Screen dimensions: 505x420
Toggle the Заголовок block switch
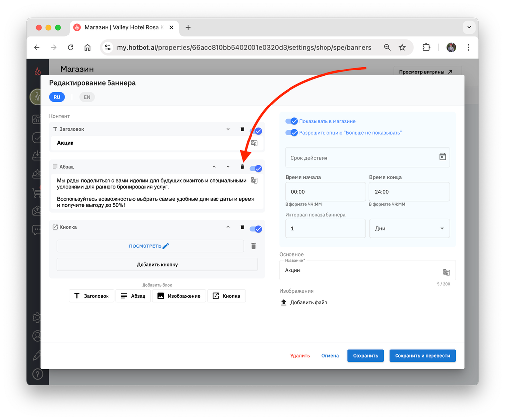click(x=256, y=131)
